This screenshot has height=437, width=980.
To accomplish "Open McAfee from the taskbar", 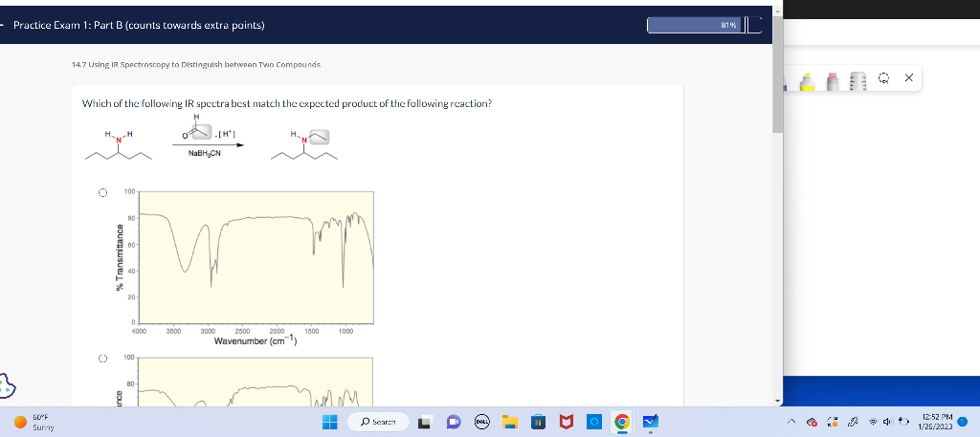I will point(567,423).
